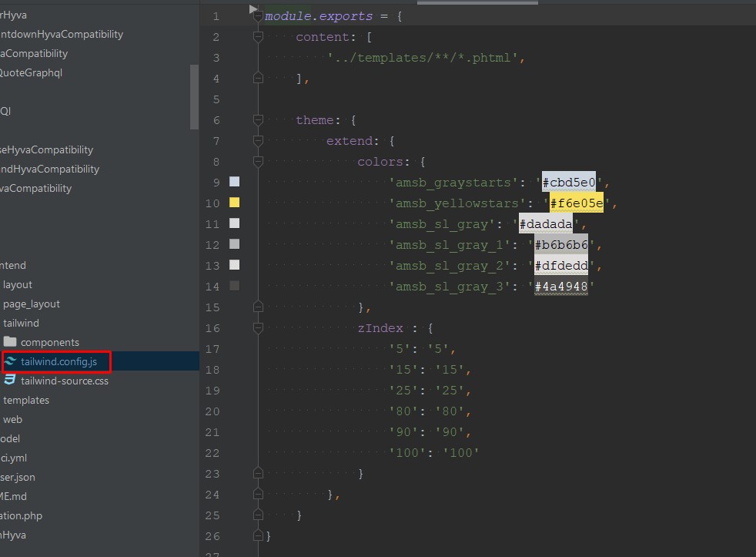Image resolution: width=756 pixels, height=557 pixels.
Task: Collapse theme block fold on line 6
Action: tap(258, 119)
